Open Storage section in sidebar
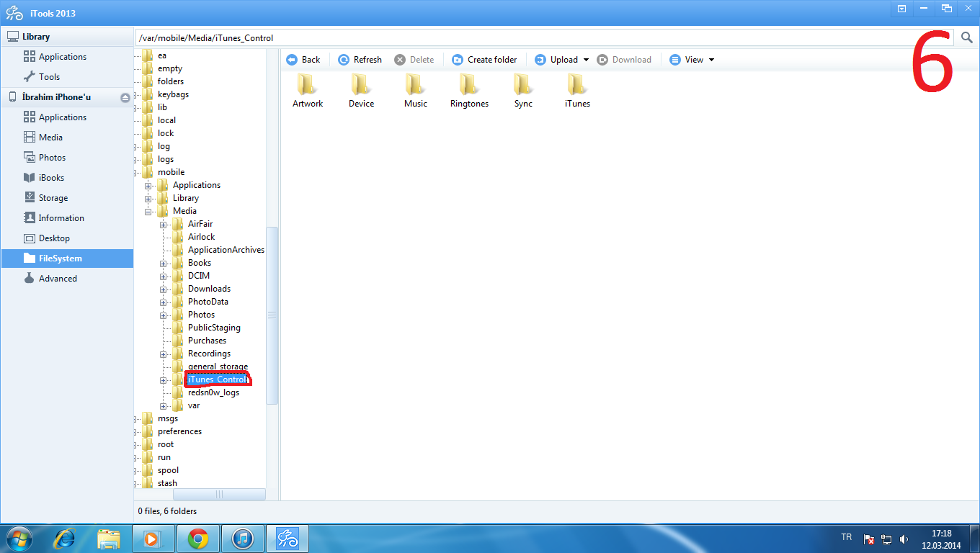 [x=67, y=198]
